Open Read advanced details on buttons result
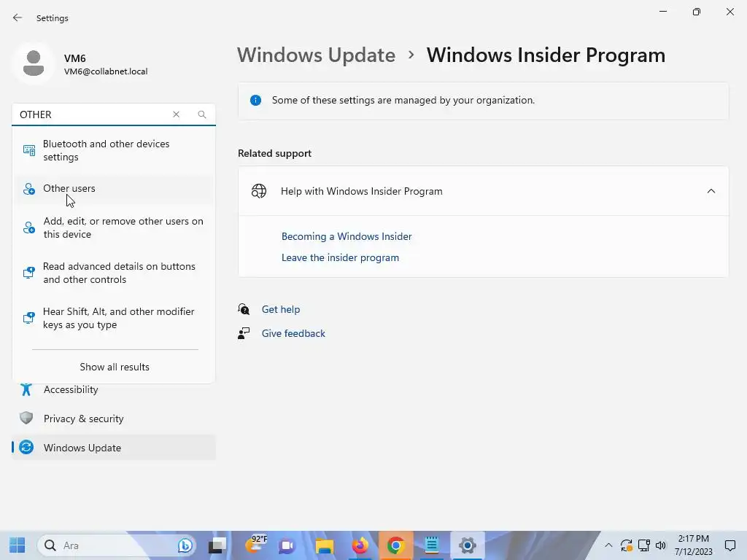Screen dimensions: 747x560 [x=113, y=273]
